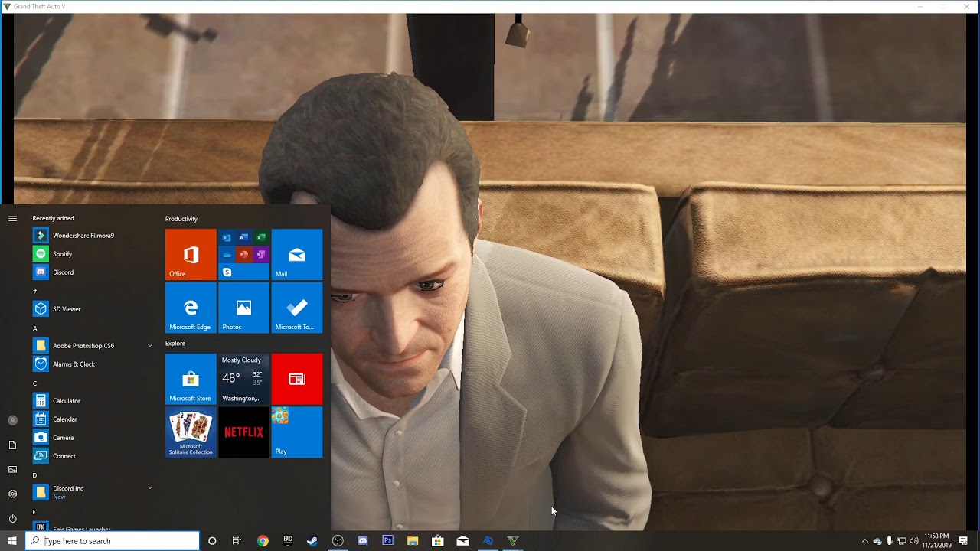980x551 pixels.
Task: Open Steam from the taskbar
Action: [x=312, y=541]
